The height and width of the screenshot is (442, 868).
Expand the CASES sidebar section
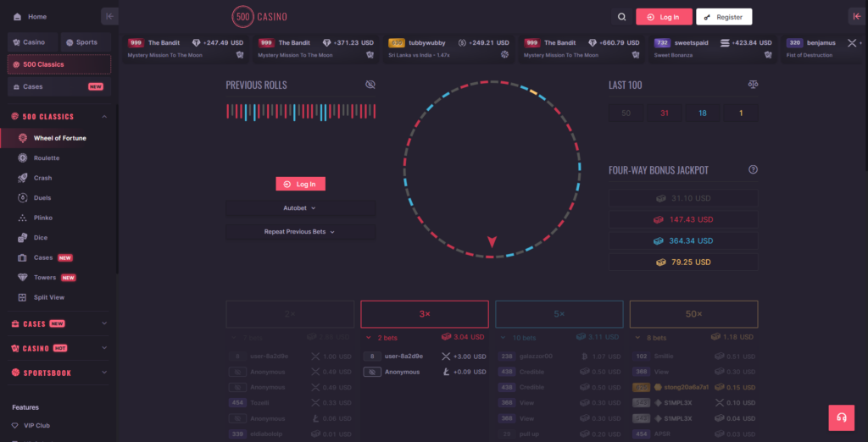[x=59, y=323]
